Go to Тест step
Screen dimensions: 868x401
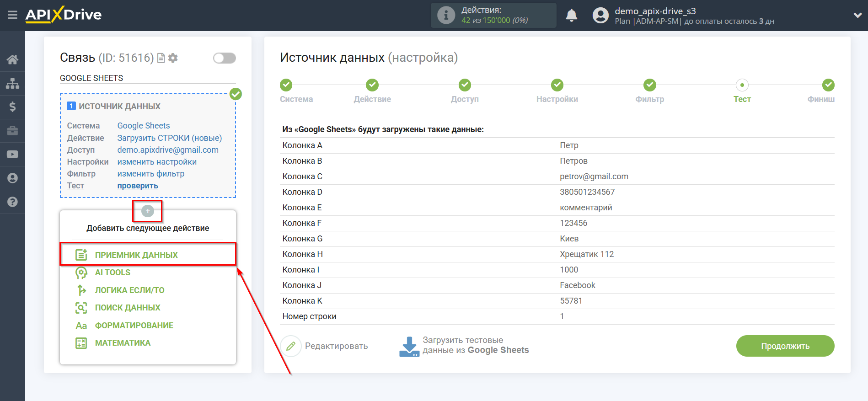[742, 85]
